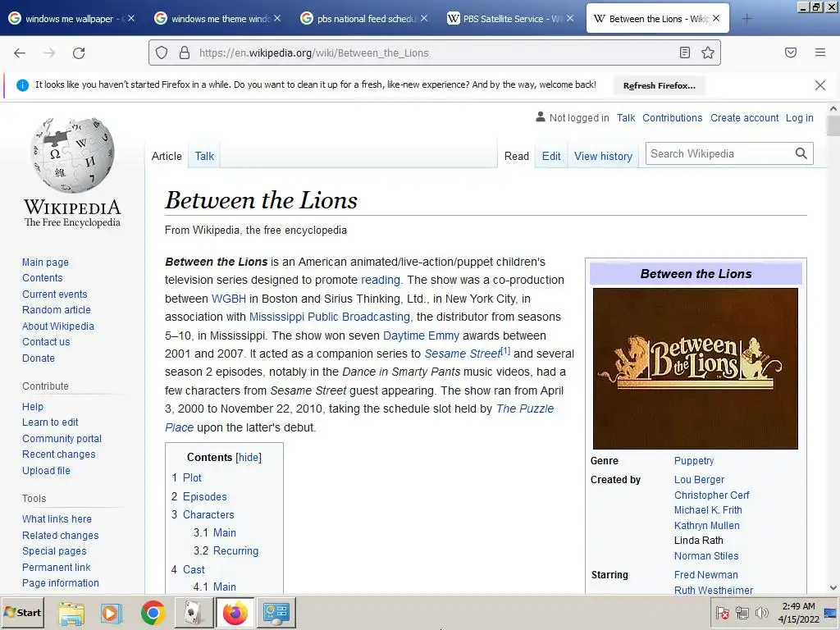Viewport: 840px width, 630px height.
Task: Click the Log in link
Action: coord(799,118)
